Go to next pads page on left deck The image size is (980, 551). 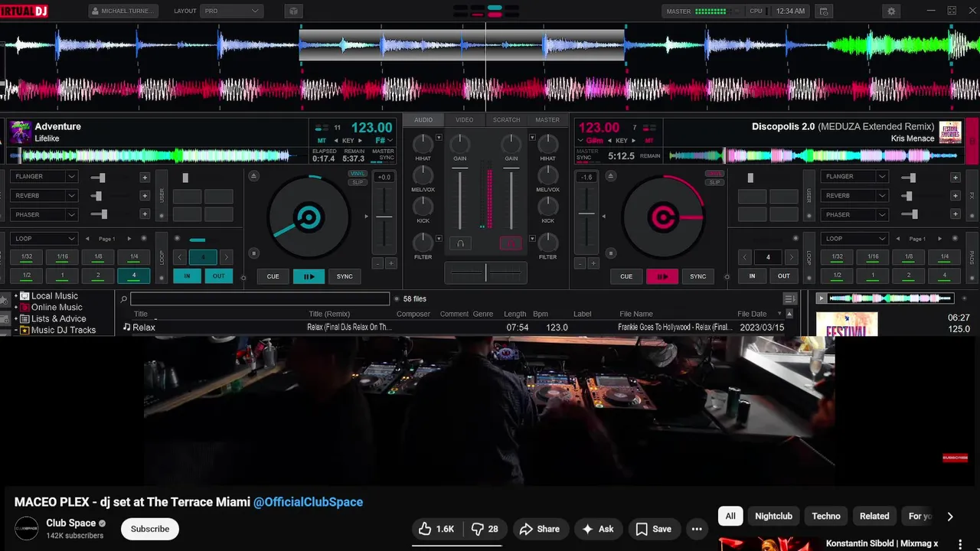point(129,239)
